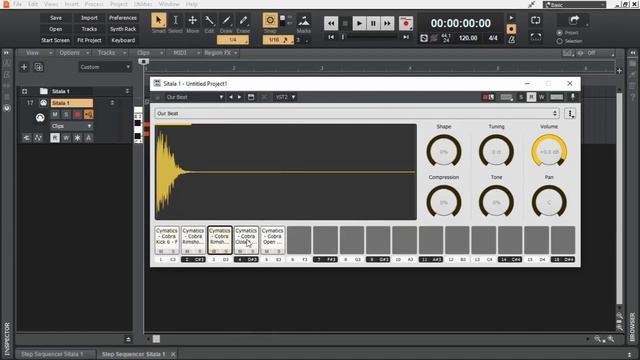640x360 pixels.
Task: Enable the track Write automation (W) button
Action: (x=66, y=138)
